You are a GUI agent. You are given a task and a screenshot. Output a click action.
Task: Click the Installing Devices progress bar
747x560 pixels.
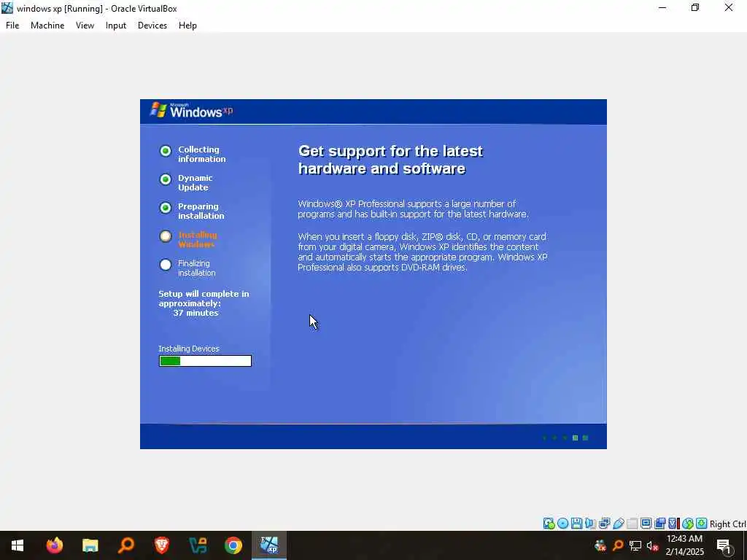click(205, 361)
